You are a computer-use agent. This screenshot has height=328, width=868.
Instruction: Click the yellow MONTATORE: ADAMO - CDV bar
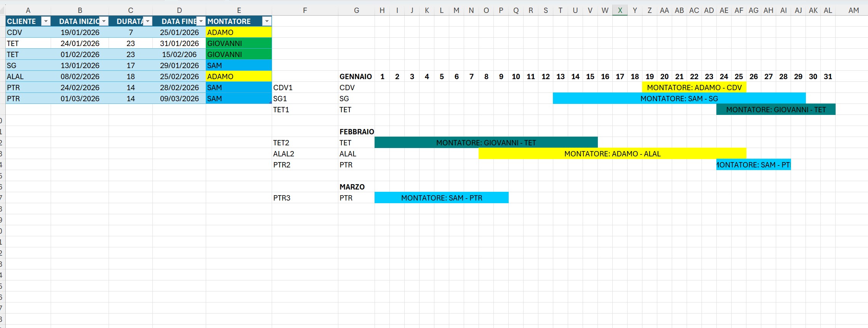click(694, 88)
